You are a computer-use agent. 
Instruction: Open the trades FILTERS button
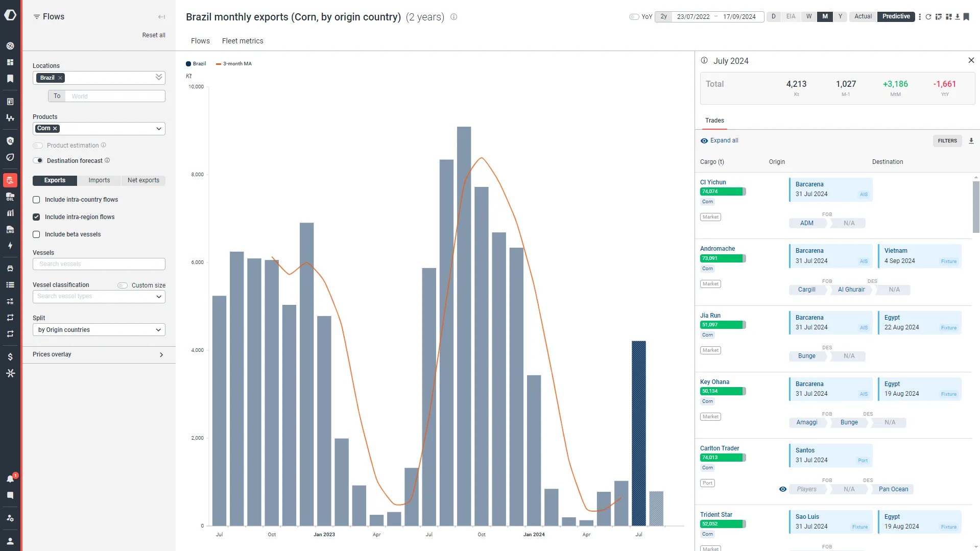point(947,141)
